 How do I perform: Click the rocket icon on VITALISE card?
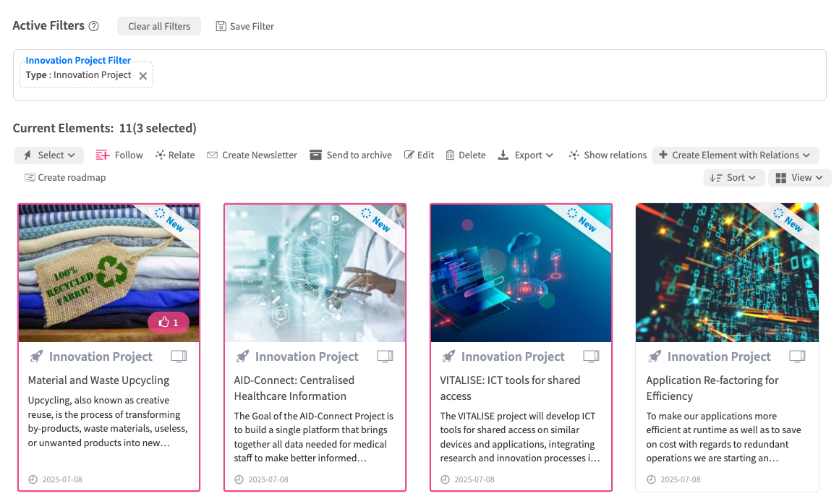pyautogui.click(x=448, y=356)
